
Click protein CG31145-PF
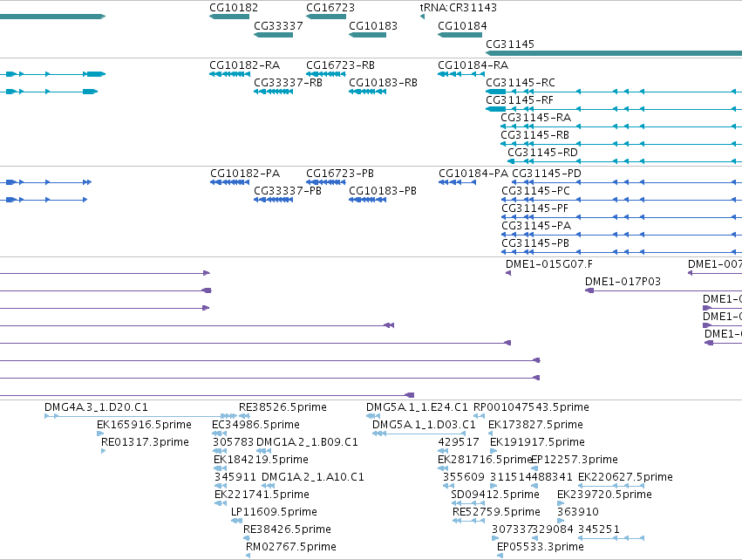tap(534, 208)
